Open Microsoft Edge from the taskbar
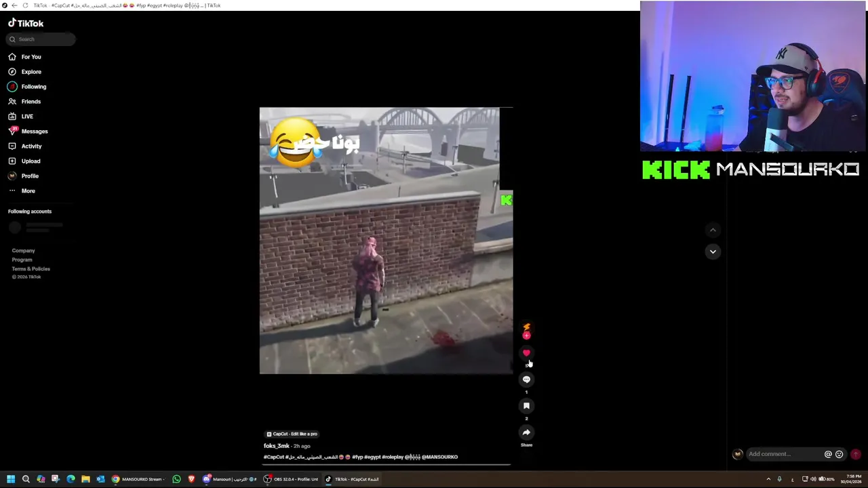This screenshot has width=868, height=488. [71, 479]
